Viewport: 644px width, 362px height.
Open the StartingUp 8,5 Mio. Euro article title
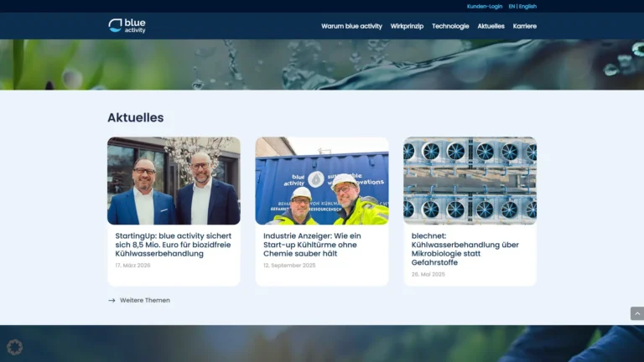click(174, 245)
